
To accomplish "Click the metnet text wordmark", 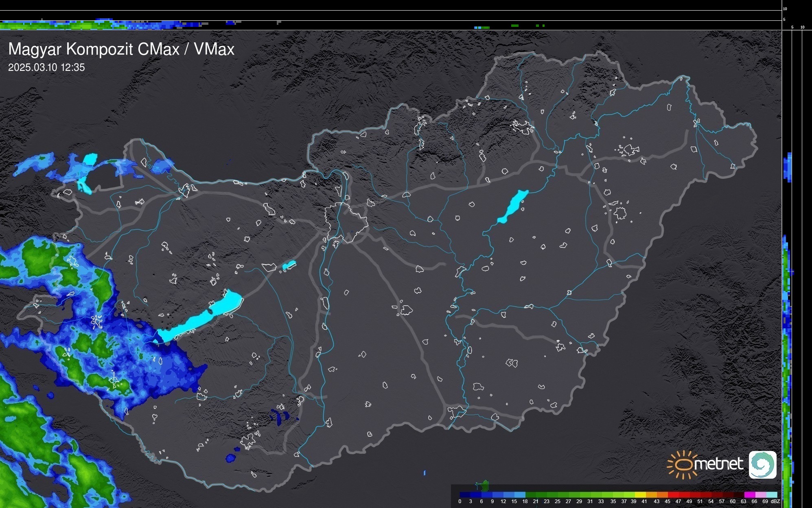I will coord(718,464).
